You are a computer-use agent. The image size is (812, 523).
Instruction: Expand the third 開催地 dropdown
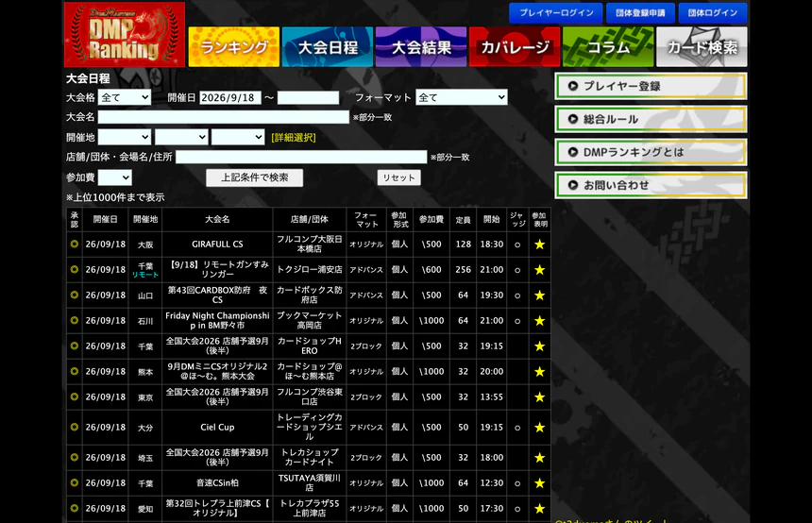click(x=238, y=137)
